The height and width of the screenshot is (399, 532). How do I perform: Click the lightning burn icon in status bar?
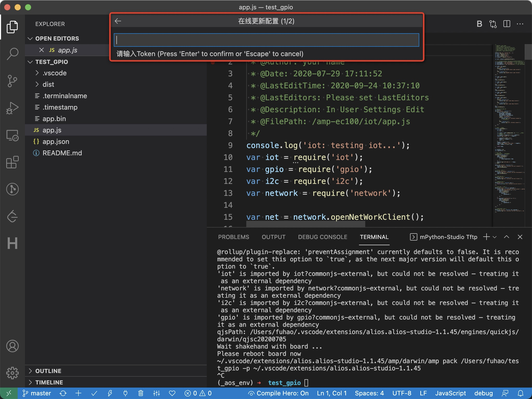110,393
